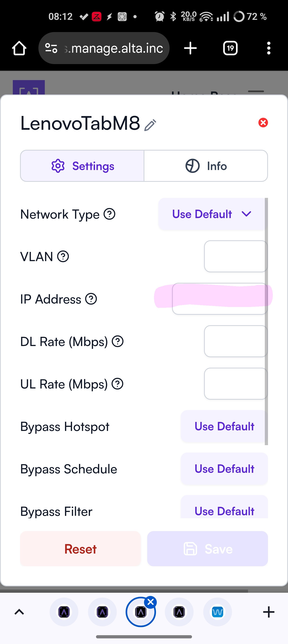Show DL Rate (Mbps) help tooltip
Image resolution: width=288 pixels, height=644 pixels.
coord(118,341)
